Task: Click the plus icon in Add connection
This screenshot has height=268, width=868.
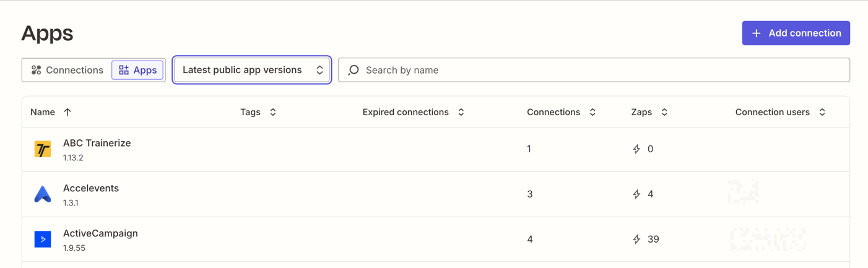Action: tap(756, 33)
